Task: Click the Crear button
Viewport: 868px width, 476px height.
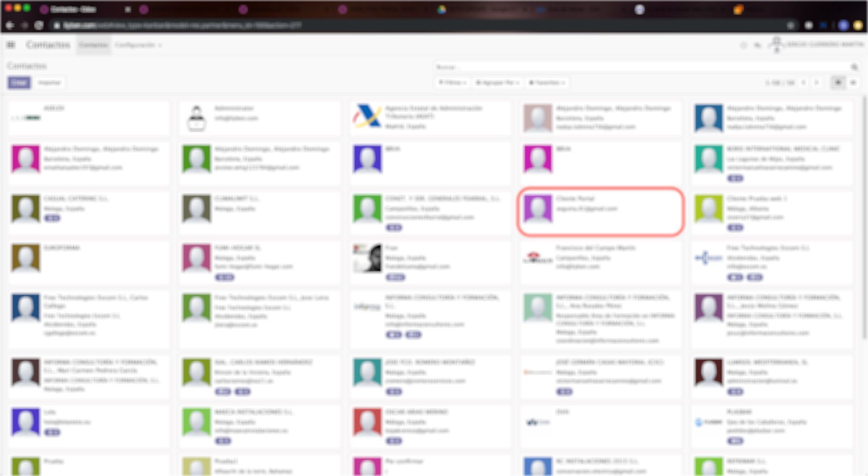Action: click(x=19, y=83)
